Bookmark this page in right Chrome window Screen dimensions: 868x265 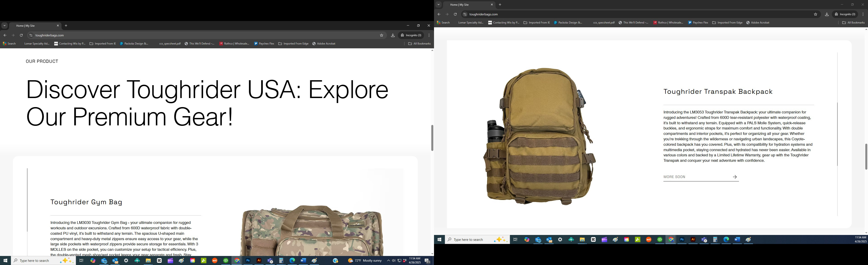tap(815, 14)
